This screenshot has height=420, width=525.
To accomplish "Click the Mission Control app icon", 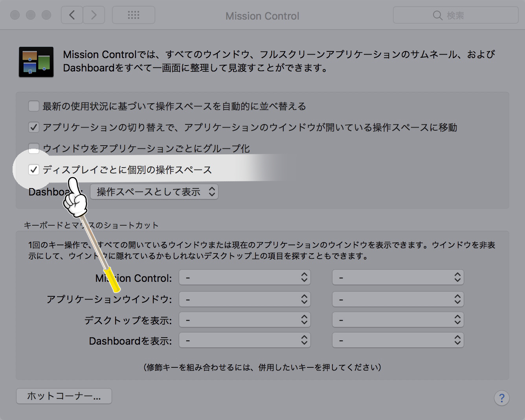I will pyautogui.click(x=36, y=62).
